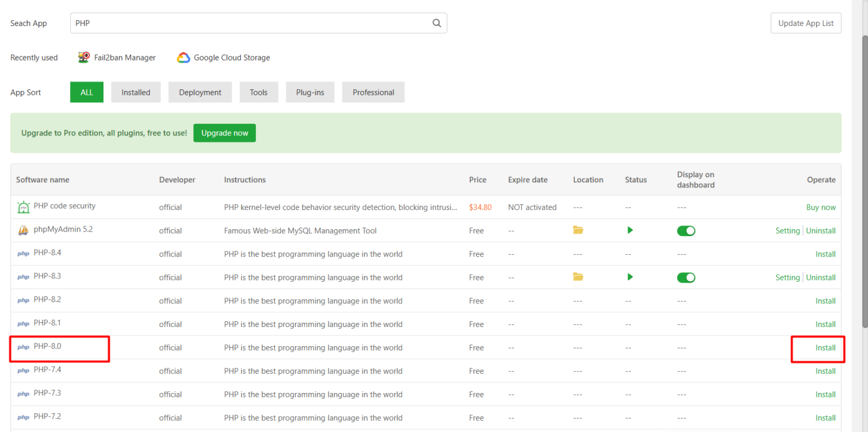
Task: Click the PHP-7.4 php logo icon
Action: [x=23, y=371]
